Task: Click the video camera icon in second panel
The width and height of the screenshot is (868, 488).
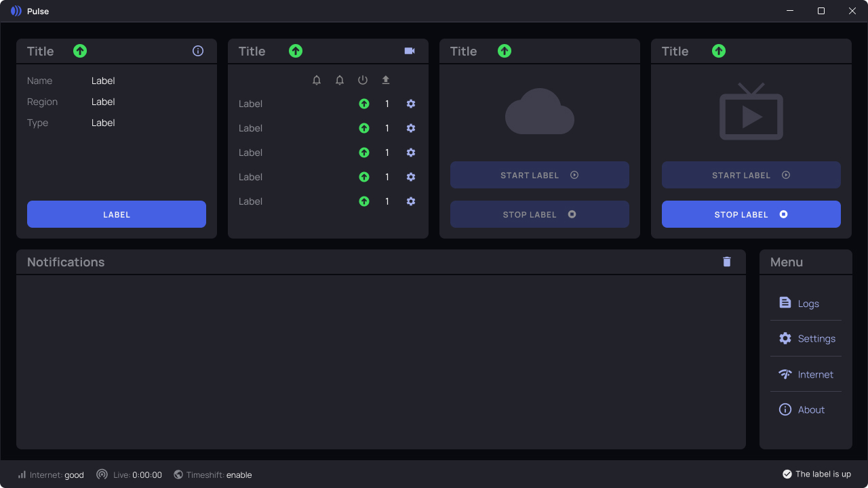Action: [x=410, y=51]
